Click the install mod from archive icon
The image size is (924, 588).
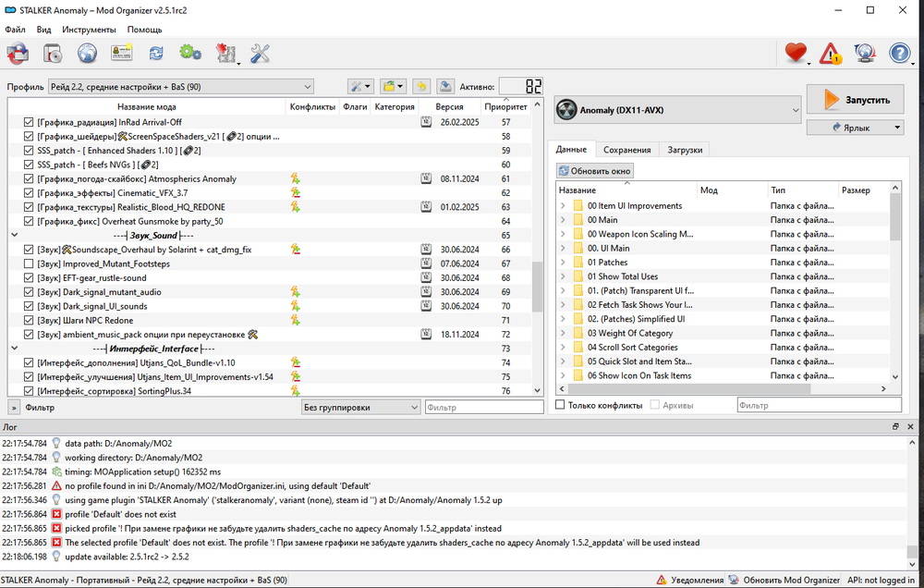[53, 54]
